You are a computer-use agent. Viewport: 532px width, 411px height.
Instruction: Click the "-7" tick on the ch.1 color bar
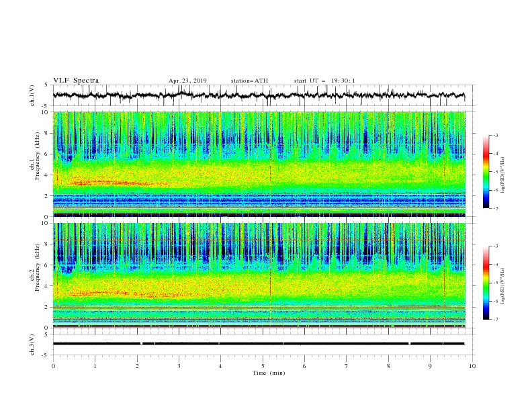[496, 208]
